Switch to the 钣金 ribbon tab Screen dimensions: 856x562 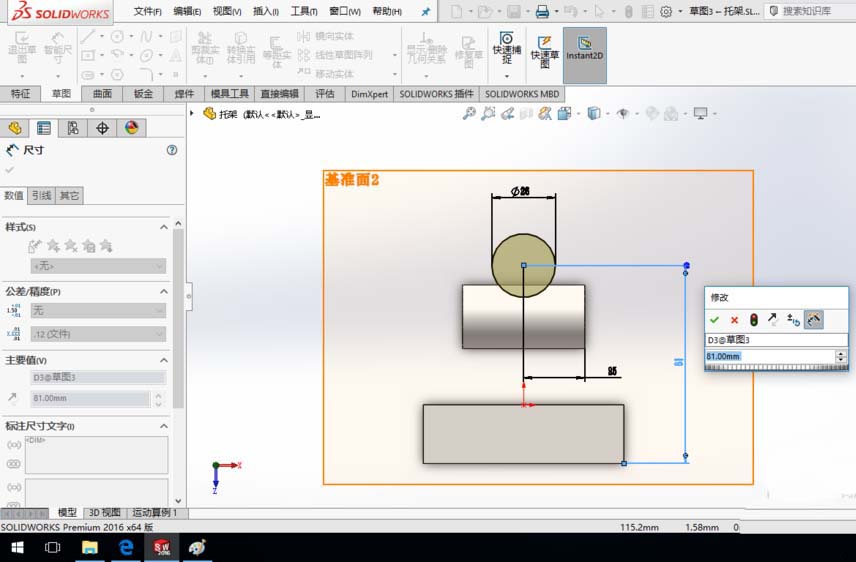[143, 94]
